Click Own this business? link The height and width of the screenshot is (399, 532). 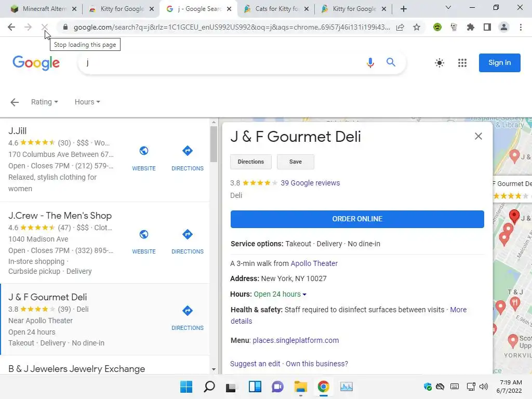(317, 364)
